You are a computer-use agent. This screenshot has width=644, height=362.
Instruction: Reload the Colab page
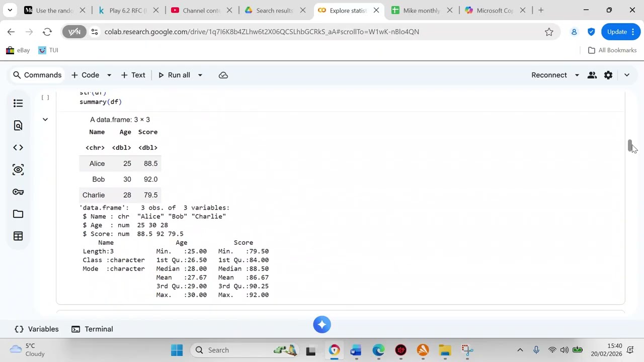[47, 32]
